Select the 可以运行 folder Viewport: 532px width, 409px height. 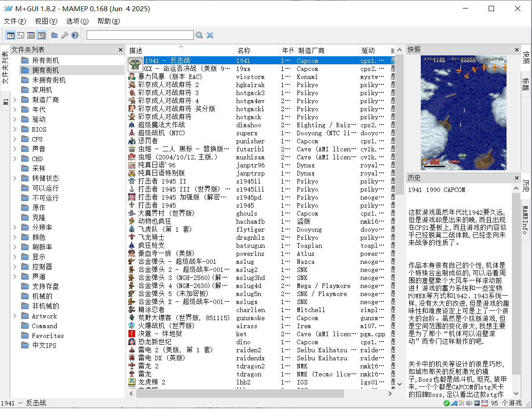(x=45, y=188)
